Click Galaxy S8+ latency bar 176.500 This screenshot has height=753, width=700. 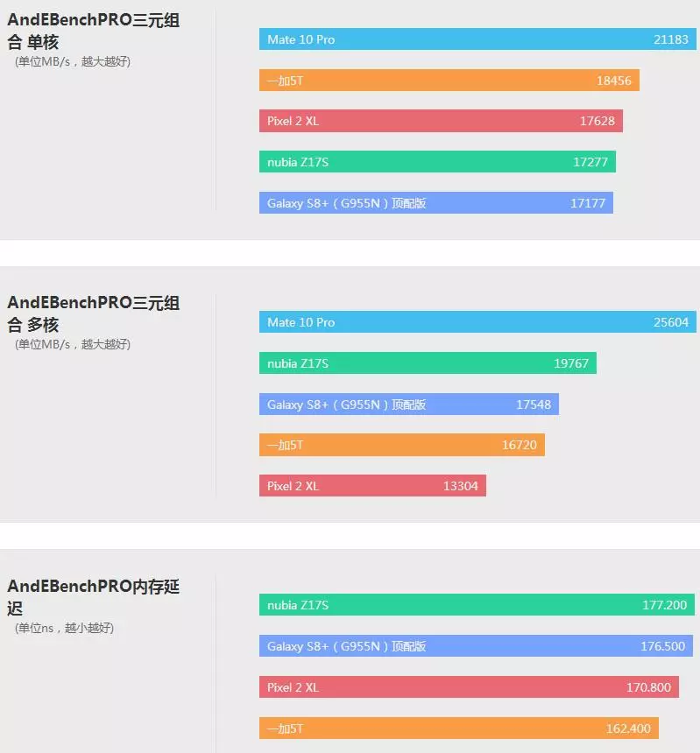[x=476, y=646]
